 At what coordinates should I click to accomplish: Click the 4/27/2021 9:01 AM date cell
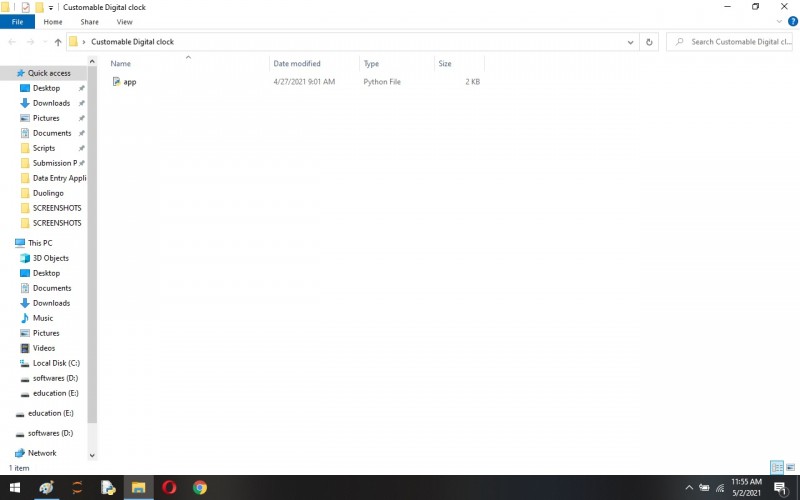(x=304, y=82)
